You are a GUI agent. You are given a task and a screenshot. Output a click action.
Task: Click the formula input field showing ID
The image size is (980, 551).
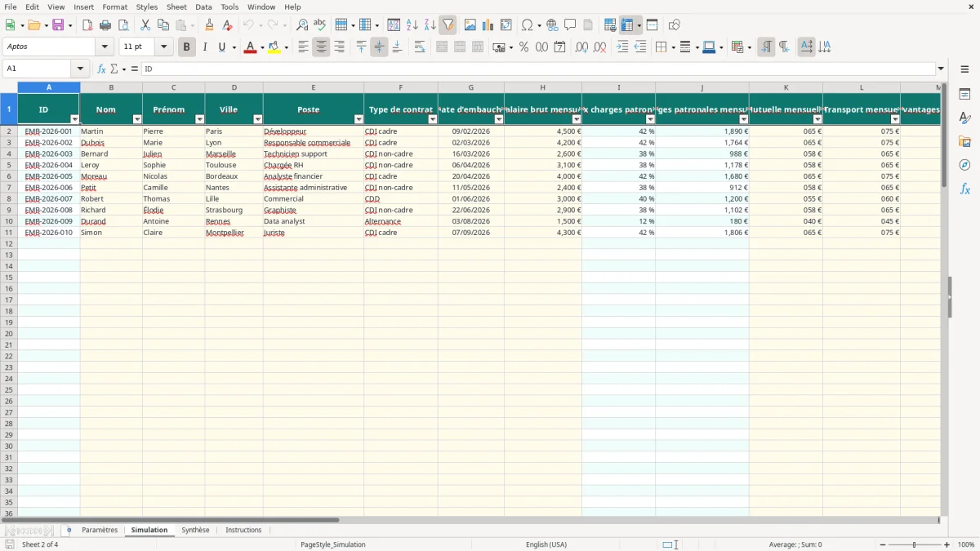[538, 69]
